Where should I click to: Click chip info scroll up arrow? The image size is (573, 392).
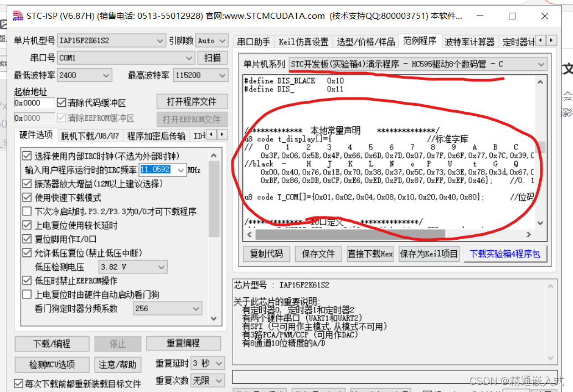pyautogui.click(x=550, y=287)
